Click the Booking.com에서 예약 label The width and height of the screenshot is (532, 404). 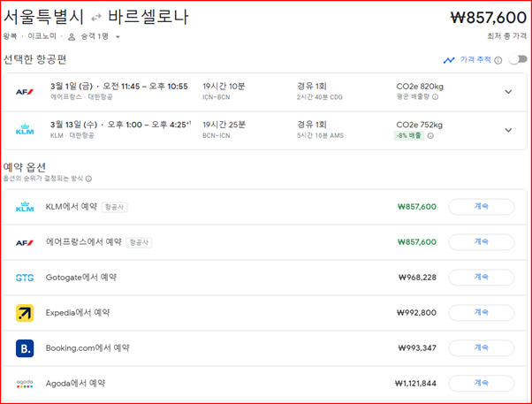[87, 348]
